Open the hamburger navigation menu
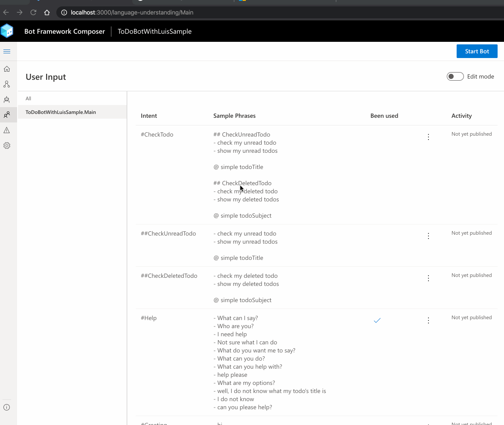Viewport: 504px width, 425px height. tap(7, 52)
